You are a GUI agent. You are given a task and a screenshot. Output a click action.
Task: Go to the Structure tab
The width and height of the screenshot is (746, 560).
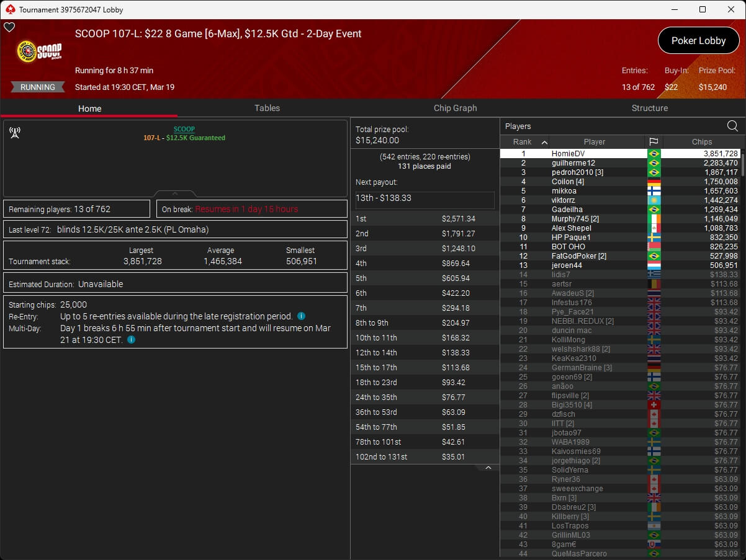pos(649,108)
